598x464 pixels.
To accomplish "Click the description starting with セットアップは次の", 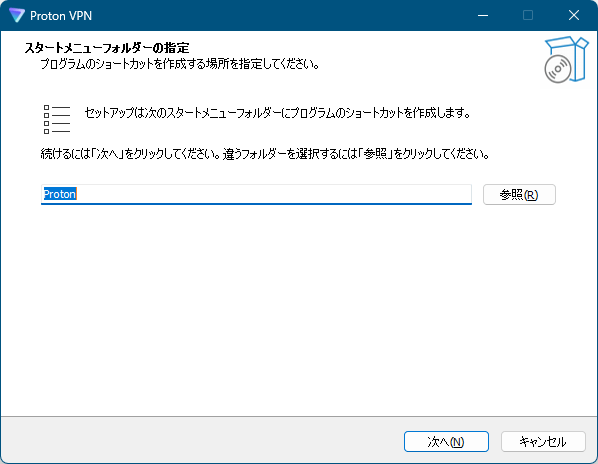I will click(x=277, y=113).
